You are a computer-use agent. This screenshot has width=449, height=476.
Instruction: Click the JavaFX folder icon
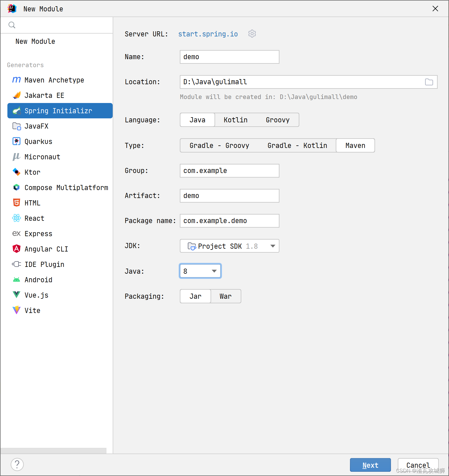point(17,126)
